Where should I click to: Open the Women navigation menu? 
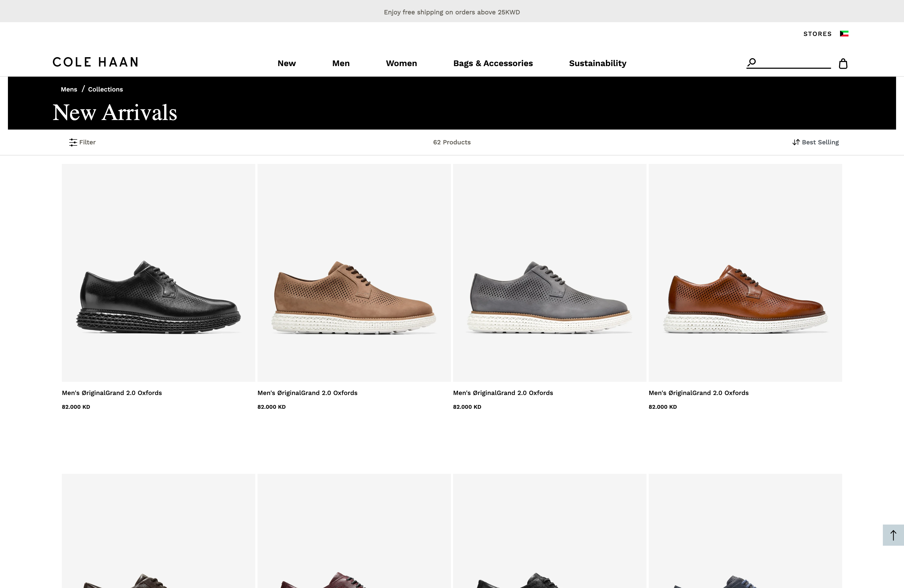401,63
